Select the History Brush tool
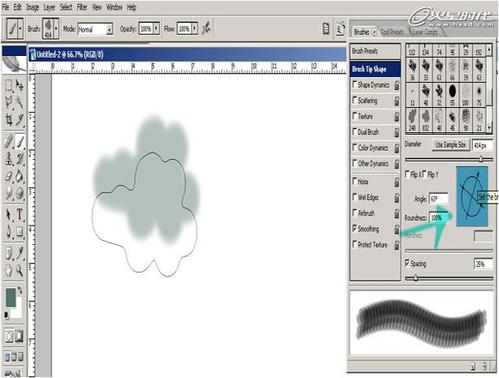Screen dimensions: 499x378 (20, 158)
